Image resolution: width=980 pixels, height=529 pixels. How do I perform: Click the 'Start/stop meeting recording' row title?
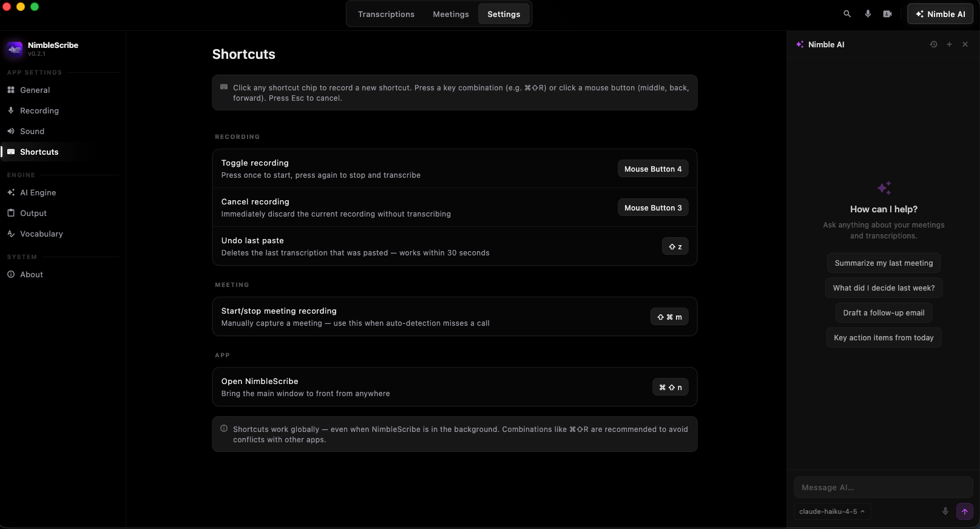pyautogui.click(x=279, y=311)
